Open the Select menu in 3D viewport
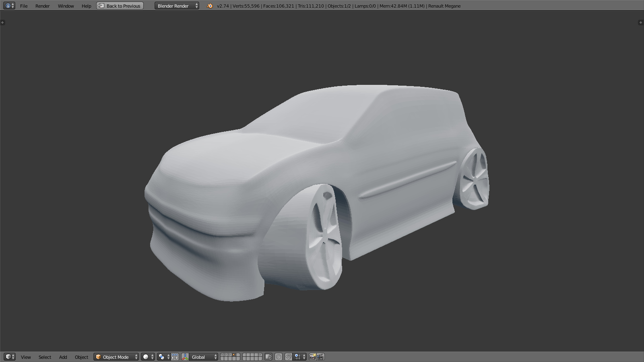This screenshot has width=644, height=362. tap(45, 357)
